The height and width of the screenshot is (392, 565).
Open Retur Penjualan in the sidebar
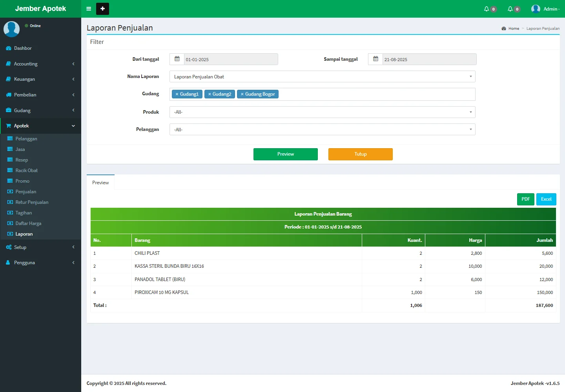click(x=32, y=202)
